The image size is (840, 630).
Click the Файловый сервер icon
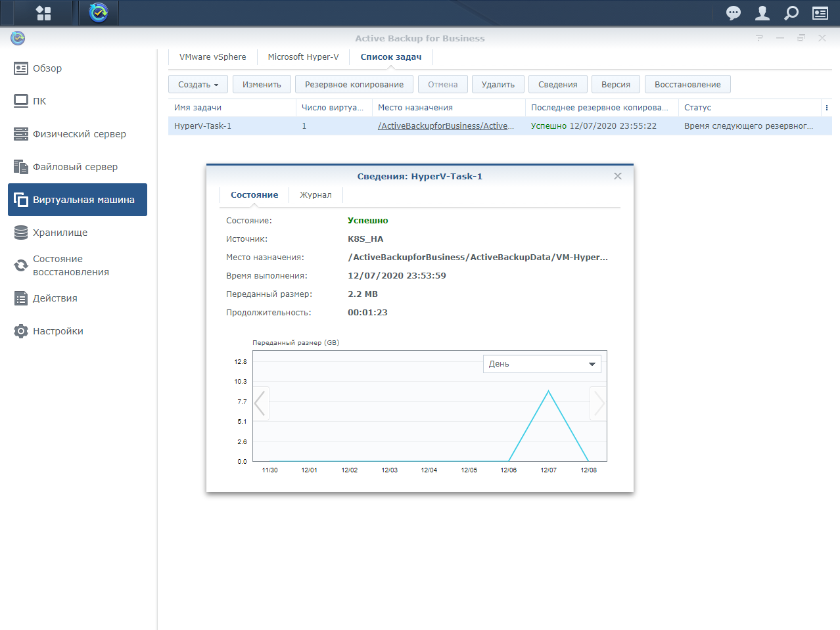tap(21, 167)
